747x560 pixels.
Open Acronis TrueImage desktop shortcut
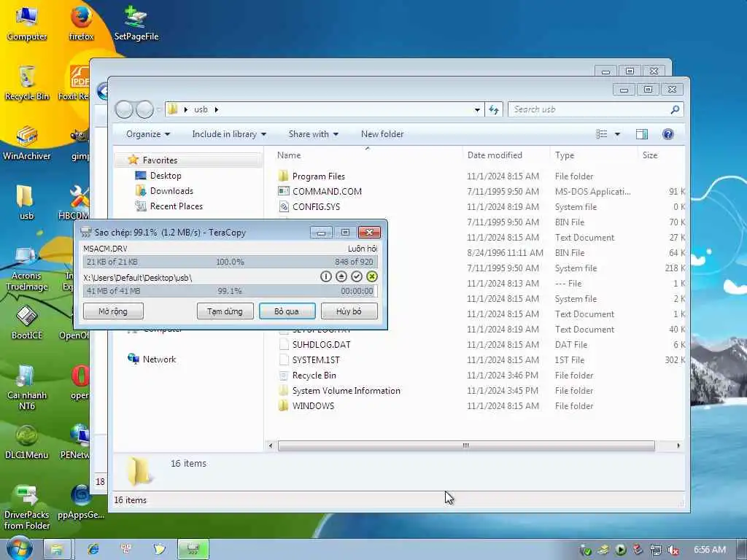point(27,268)
